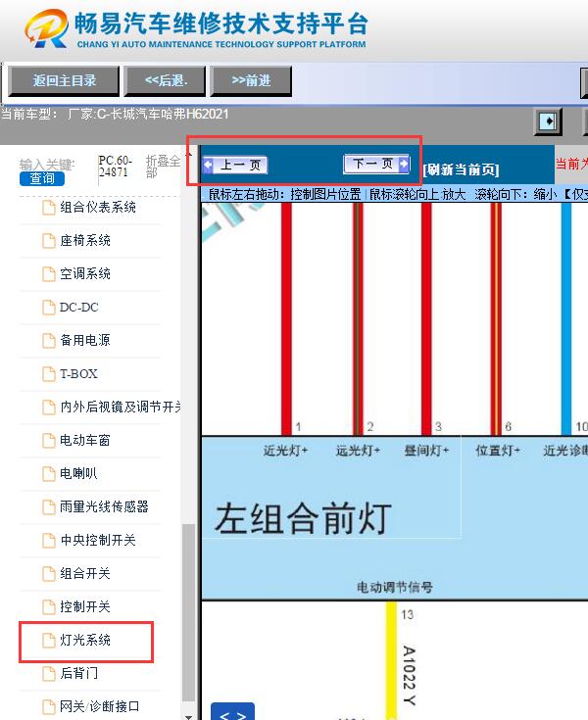Screen dimensions: 588x720
Task: Open 中央控制开关 tree item
Action: [x=98, y=540]
